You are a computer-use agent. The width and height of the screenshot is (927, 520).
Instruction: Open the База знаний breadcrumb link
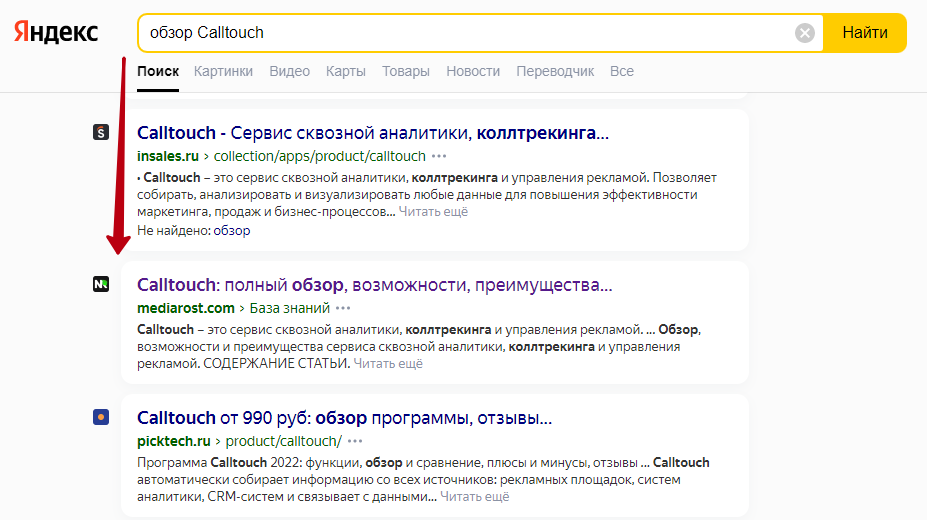290,308
